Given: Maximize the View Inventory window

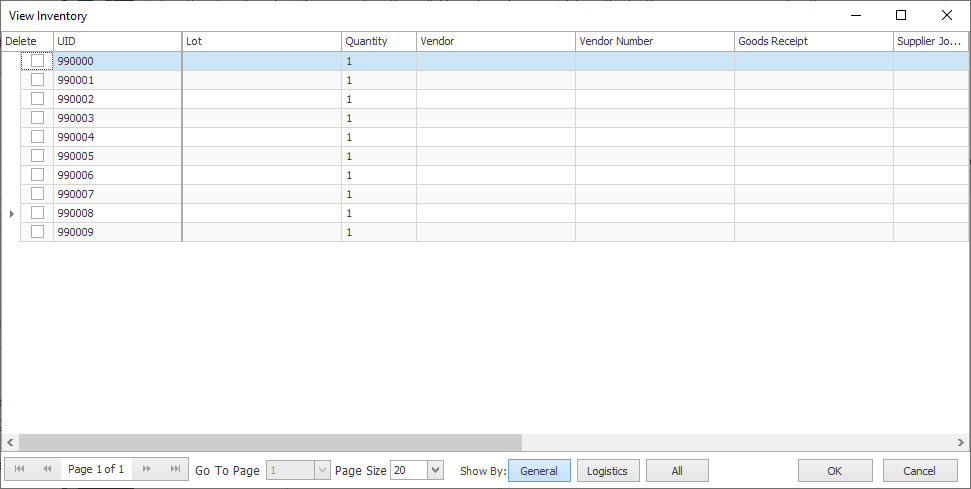Looking at the screenshot, I should 901,15.
